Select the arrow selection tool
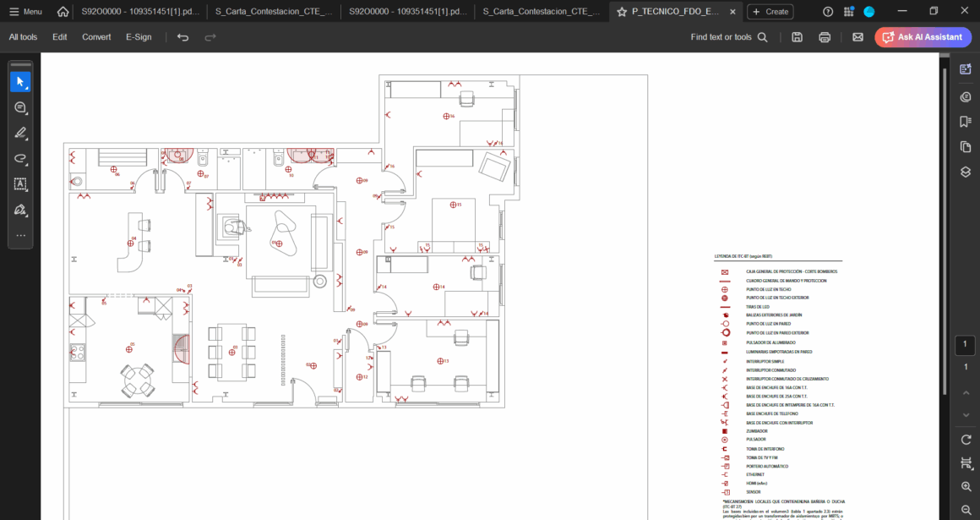Screen dimensions: 980x520 (20, 81)
